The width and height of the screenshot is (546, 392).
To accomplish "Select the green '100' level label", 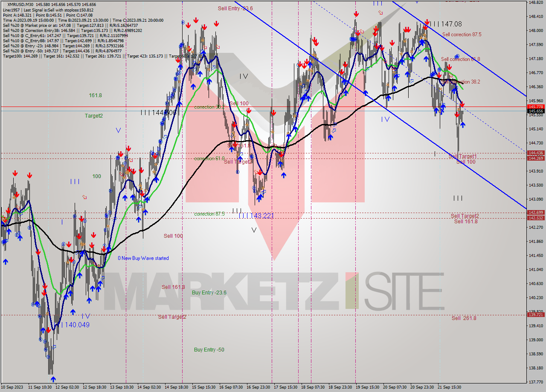I will point(97,176).
